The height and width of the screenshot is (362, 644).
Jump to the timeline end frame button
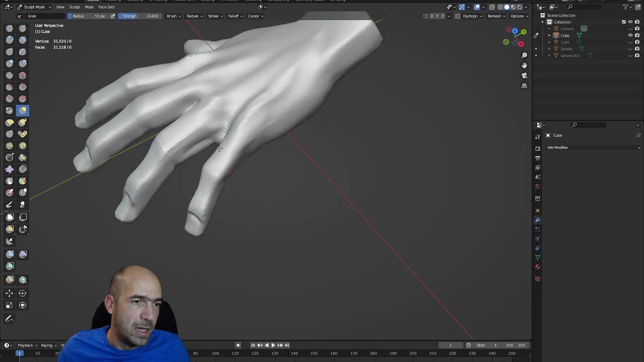287,345
